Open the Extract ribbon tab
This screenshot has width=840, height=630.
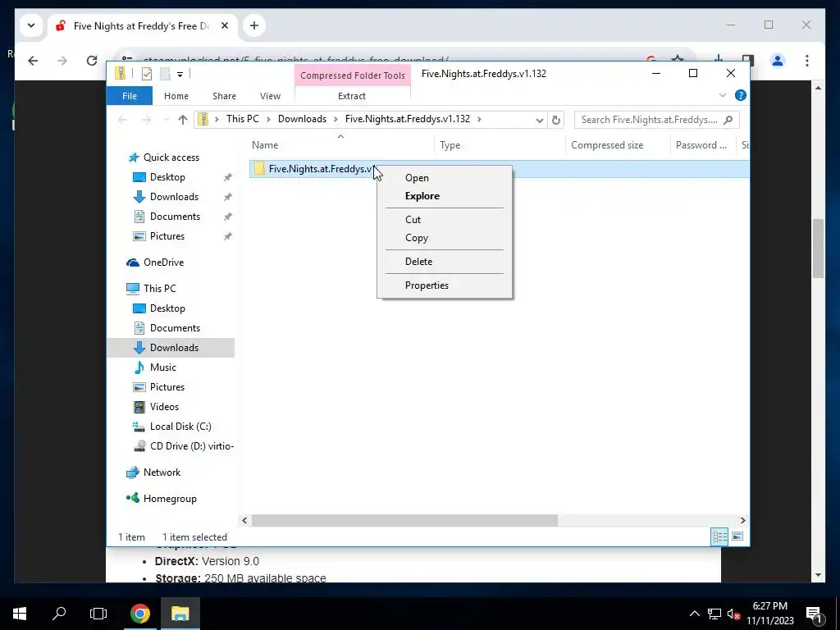pos(352,96)
